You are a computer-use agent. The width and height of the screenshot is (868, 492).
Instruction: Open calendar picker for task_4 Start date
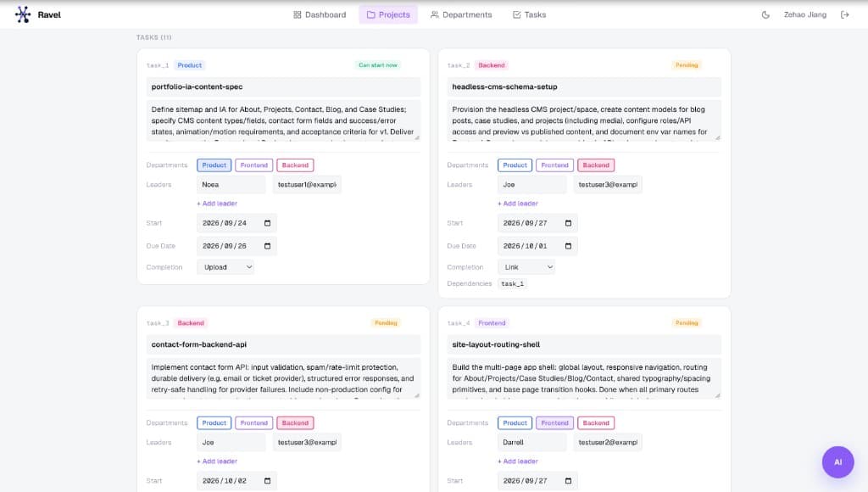568,481
